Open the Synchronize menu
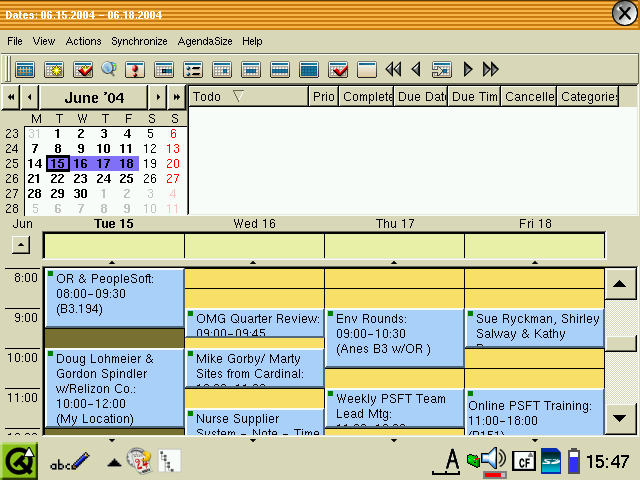The image size is (640, 480). click(x=139, y=41)
